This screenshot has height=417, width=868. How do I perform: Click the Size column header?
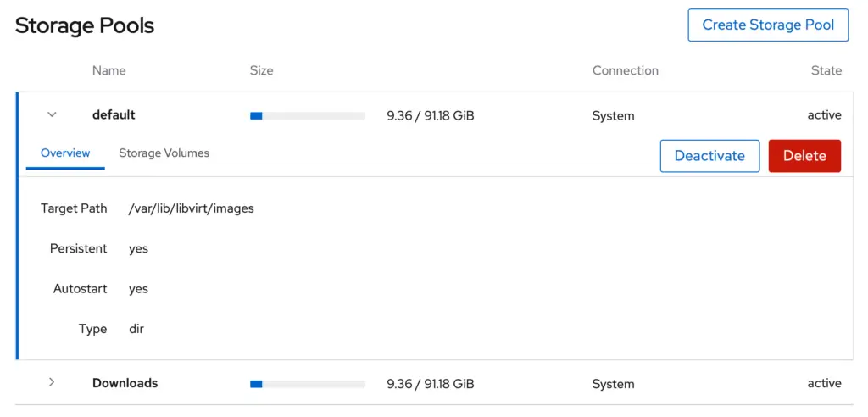261,70
